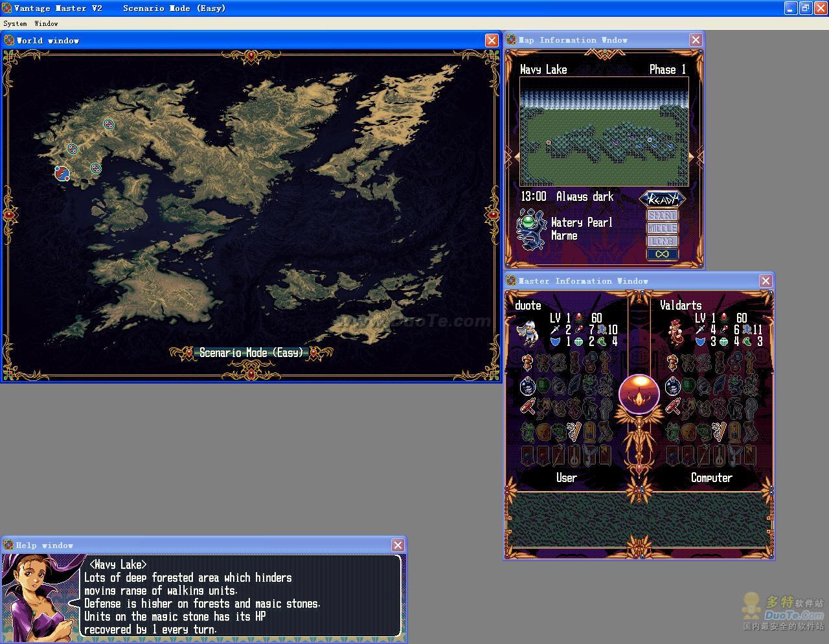Click duote's green footprint movement icon

pos(602,341)
